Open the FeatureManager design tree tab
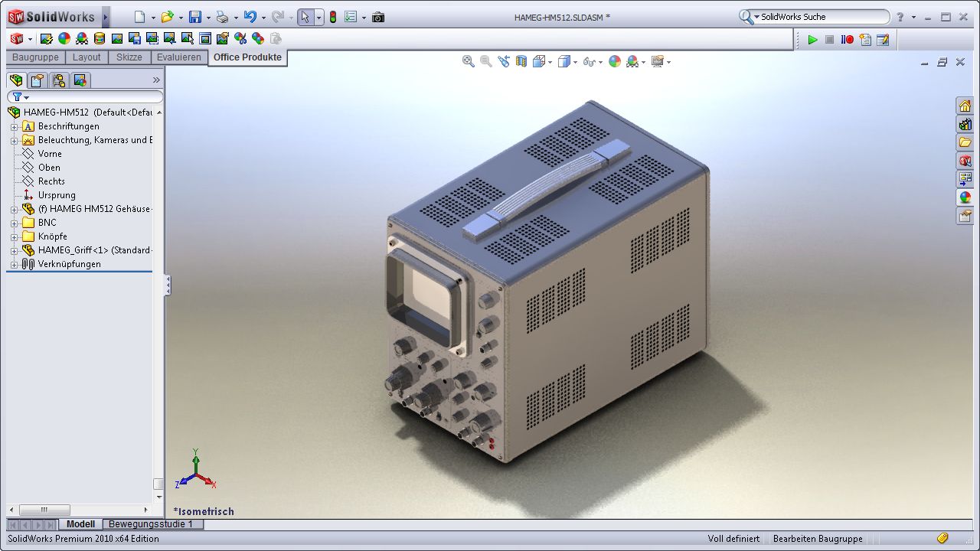This screenshot has width=980, height=551. (16, 80)
